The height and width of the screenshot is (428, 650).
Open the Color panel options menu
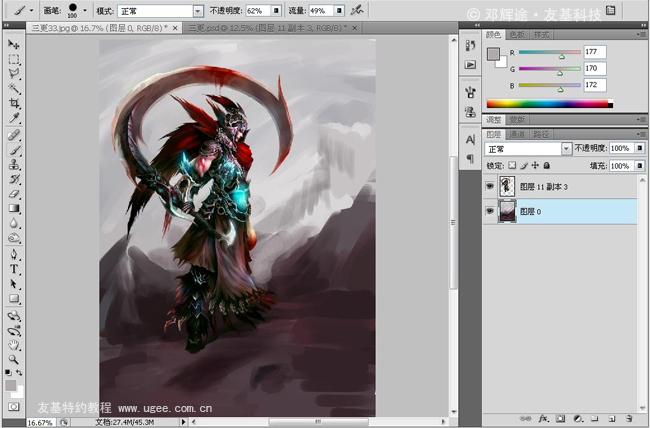641,34
